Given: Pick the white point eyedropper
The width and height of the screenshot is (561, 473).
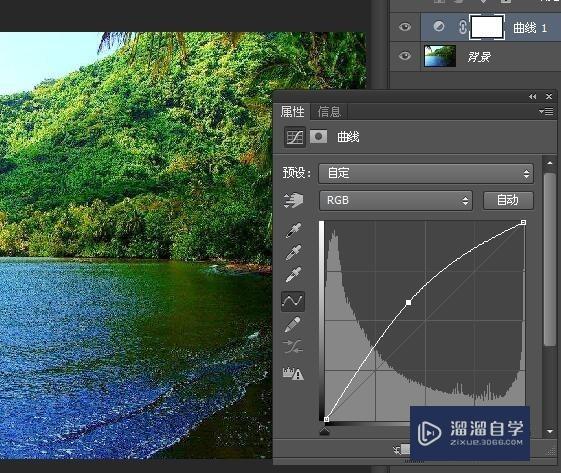Looking at the screenshot, I should pos(293,275).
